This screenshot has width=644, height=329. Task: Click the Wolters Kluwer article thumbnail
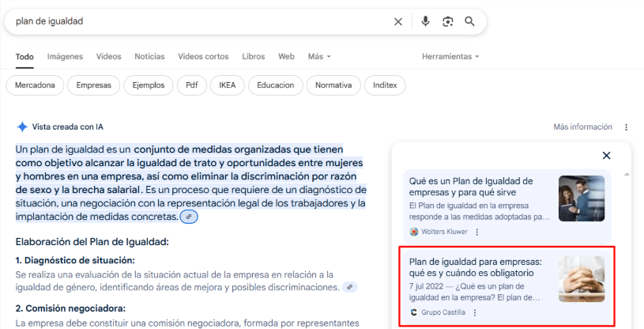582,199
